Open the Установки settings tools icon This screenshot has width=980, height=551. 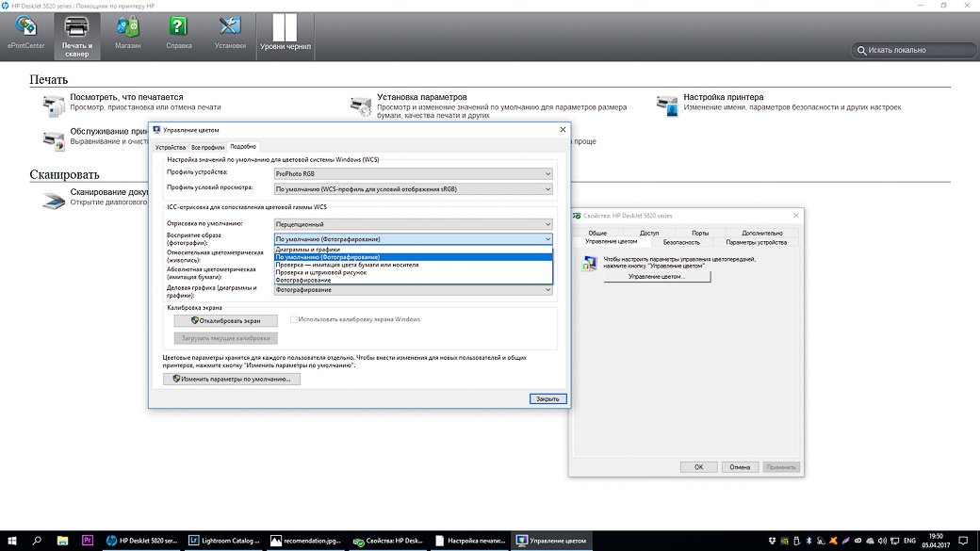click(230, 34)
